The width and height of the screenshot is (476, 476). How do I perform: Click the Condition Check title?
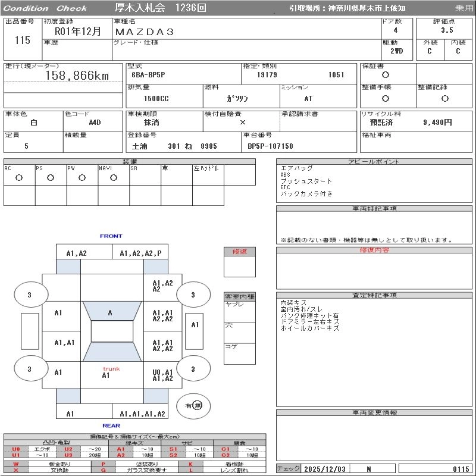click(46, 8)
